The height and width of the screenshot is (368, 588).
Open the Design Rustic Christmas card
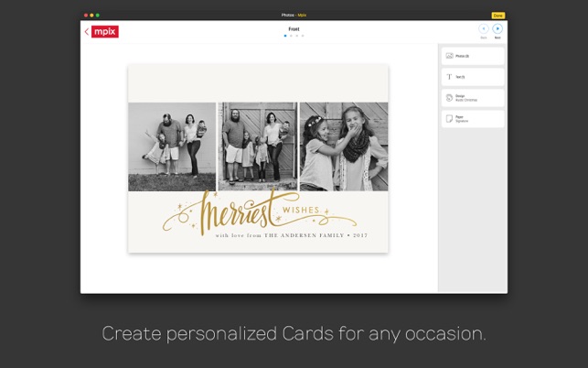coord(473,98)
